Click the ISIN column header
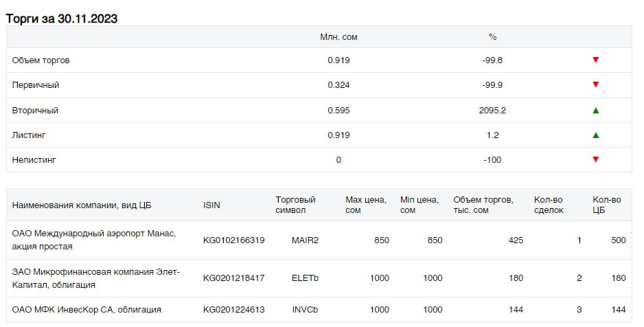 click(211, 205)
